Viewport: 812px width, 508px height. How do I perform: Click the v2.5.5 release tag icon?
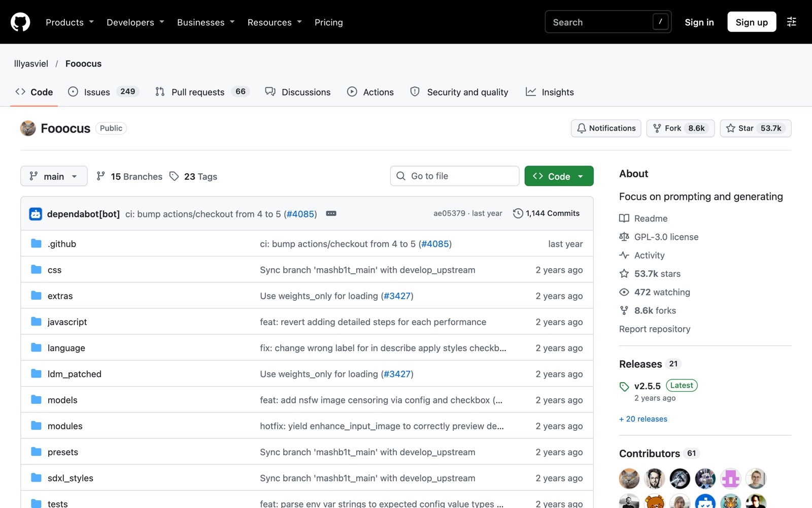tap(624, 387)
